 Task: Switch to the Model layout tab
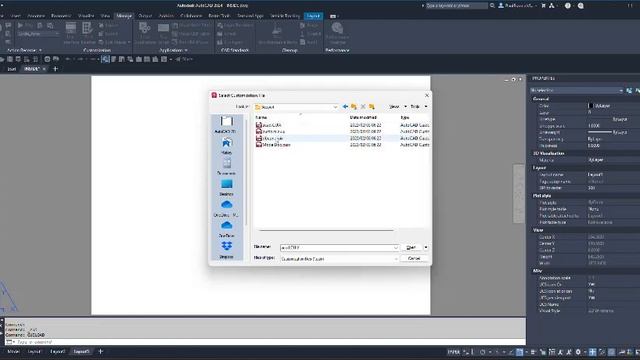coord(13,351)
